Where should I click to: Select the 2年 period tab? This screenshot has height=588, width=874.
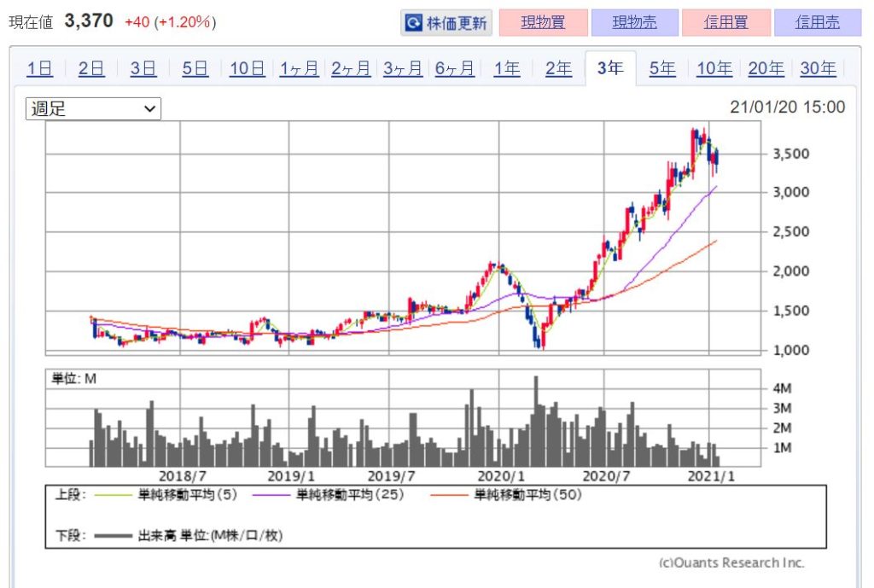pos(559,69)
